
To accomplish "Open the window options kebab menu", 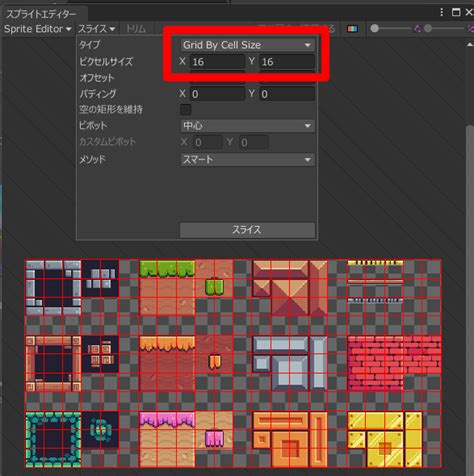I will [441, 12].
